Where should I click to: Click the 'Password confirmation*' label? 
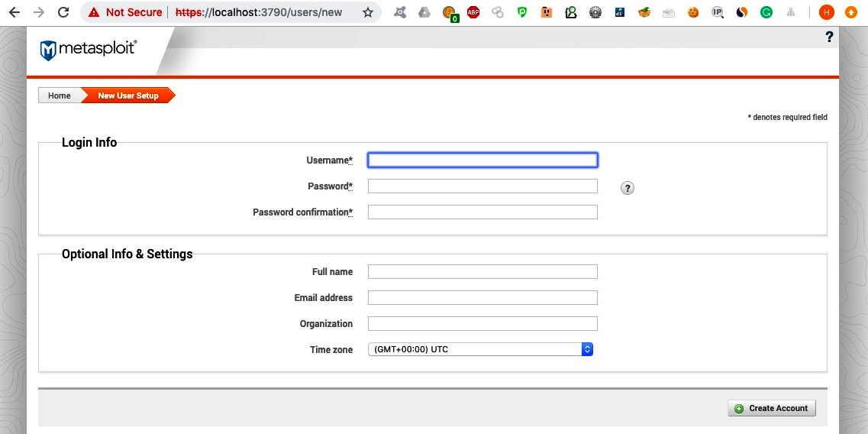coord(303,212)
